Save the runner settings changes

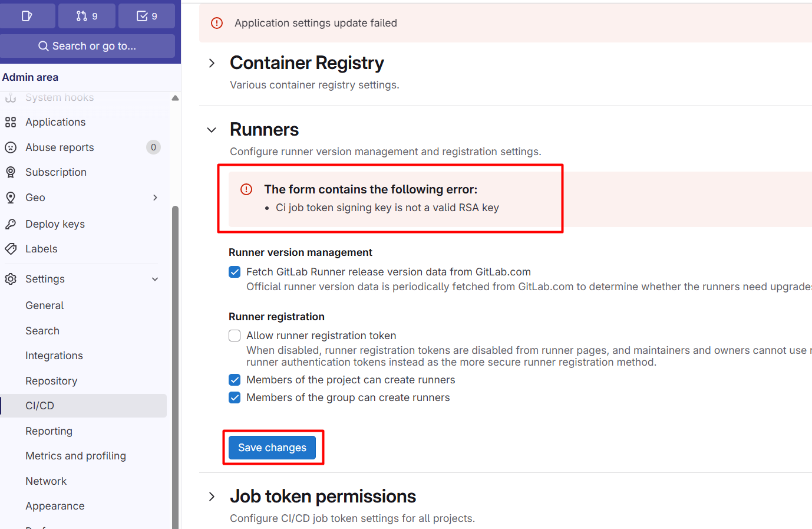(x=272, y=448)
